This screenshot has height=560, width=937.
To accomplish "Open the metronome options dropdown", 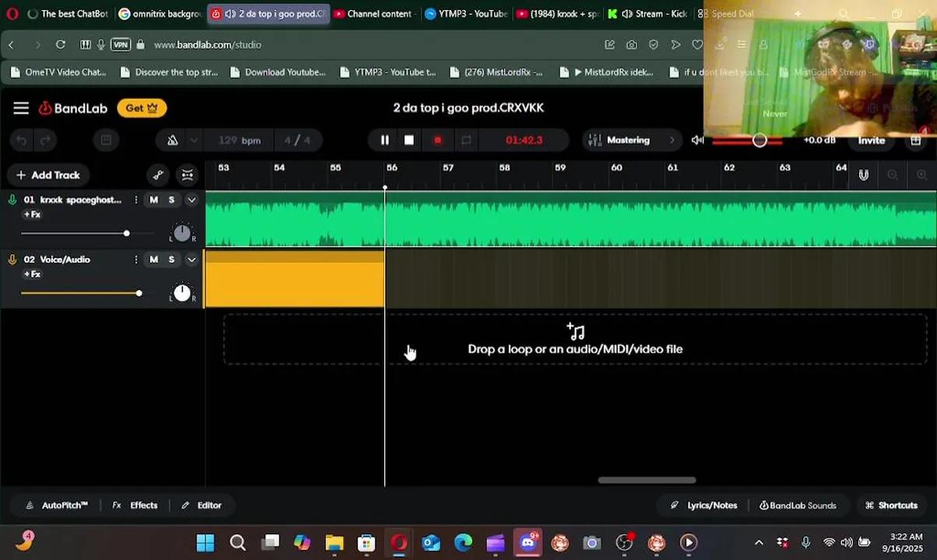I will pyautogui.click(x=194, y=140).
